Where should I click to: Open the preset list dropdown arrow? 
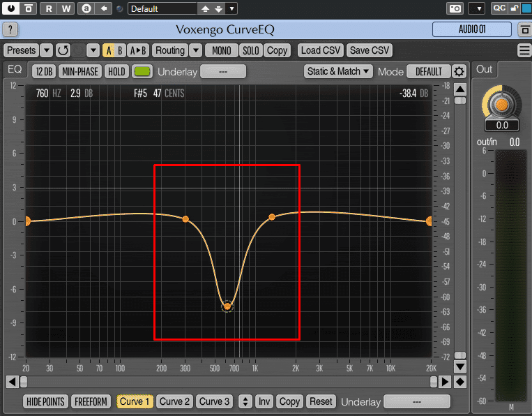click(x=231, y=8)
